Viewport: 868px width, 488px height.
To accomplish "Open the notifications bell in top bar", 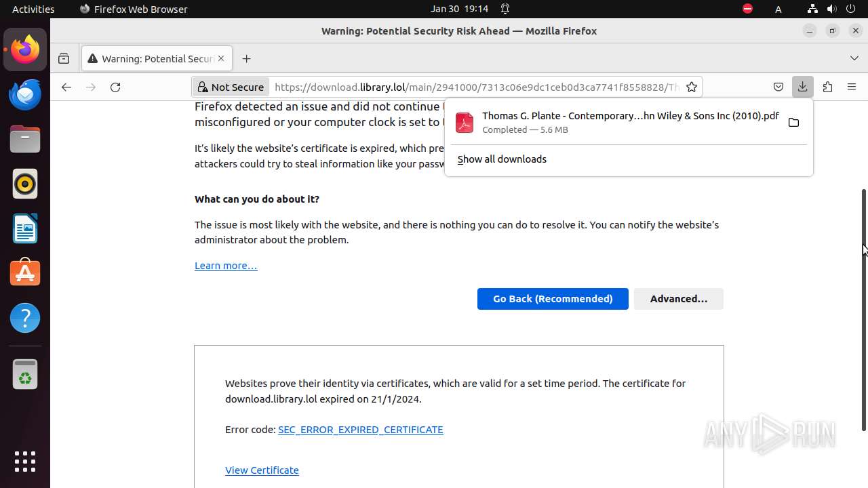I will click(505, 9).
